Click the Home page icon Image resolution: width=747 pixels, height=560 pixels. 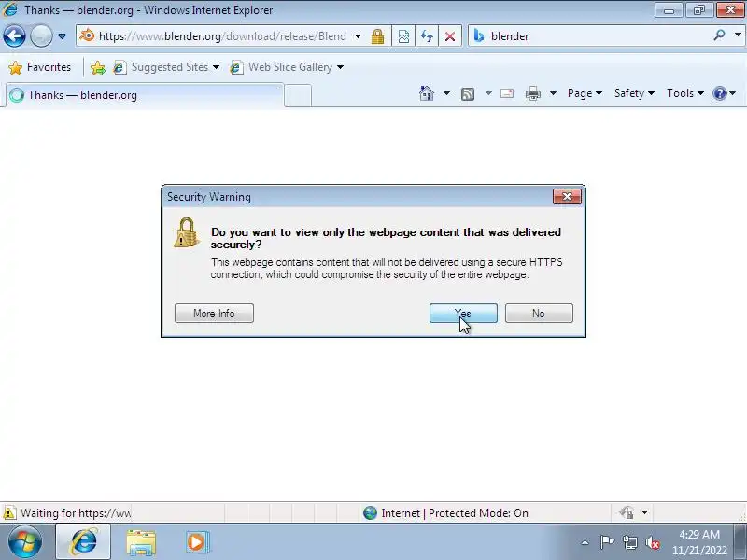(427, 93)
